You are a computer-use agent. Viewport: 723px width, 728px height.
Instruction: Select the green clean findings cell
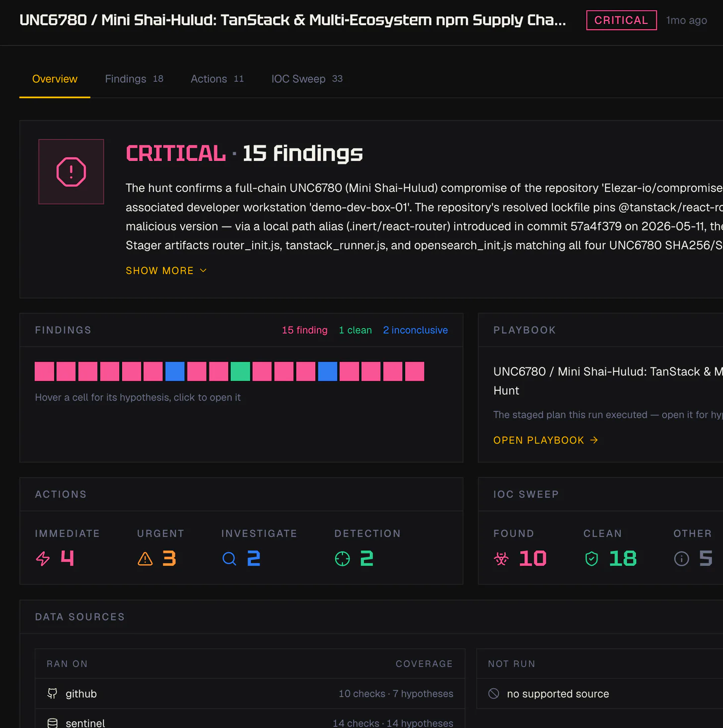click(240, 371)
